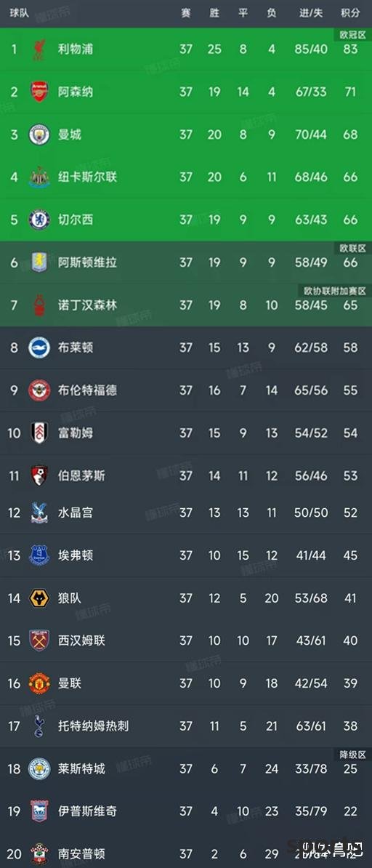Tap the 降级区 zone label
372x868 pixels.
point(352,755)
